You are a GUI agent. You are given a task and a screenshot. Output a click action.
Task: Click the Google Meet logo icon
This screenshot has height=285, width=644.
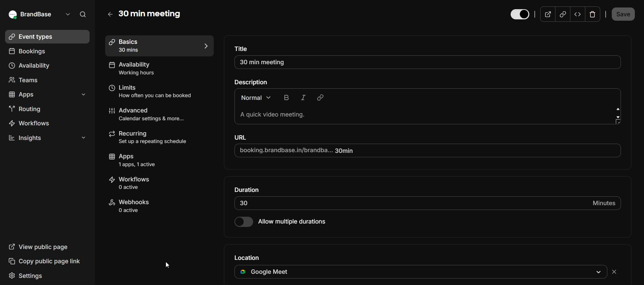243,272
